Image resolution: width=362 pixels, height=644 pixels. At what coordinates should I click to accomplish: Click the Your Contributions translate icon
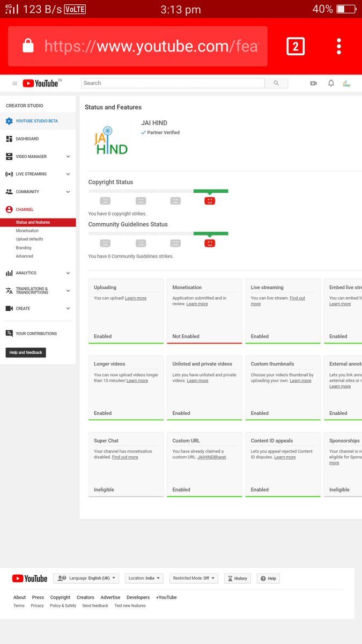tap(9, 333)
